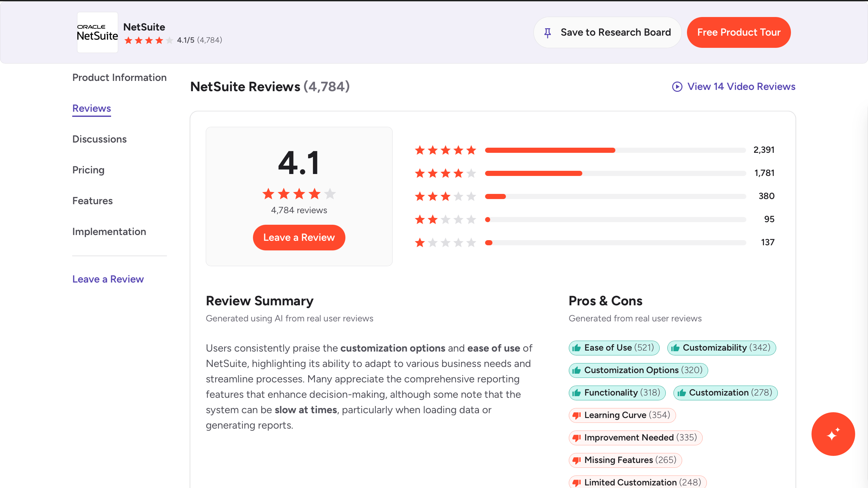
Task: Click the large 4.1 overall score
Action: (299, 163)
